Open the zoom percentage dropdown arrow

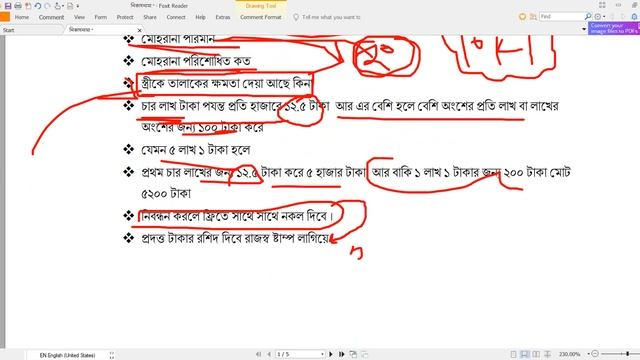pos(588,354)
